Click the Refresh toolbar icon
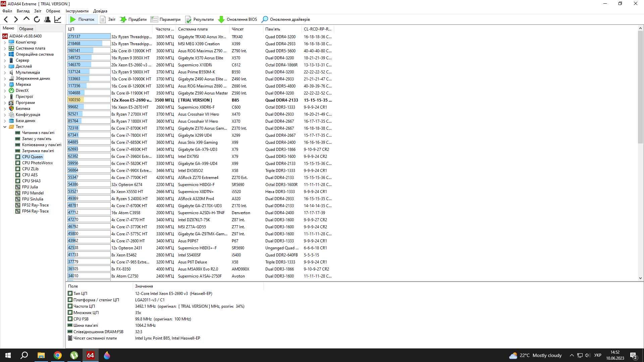Viewport: 644px width, 362px height. (37, 19)
